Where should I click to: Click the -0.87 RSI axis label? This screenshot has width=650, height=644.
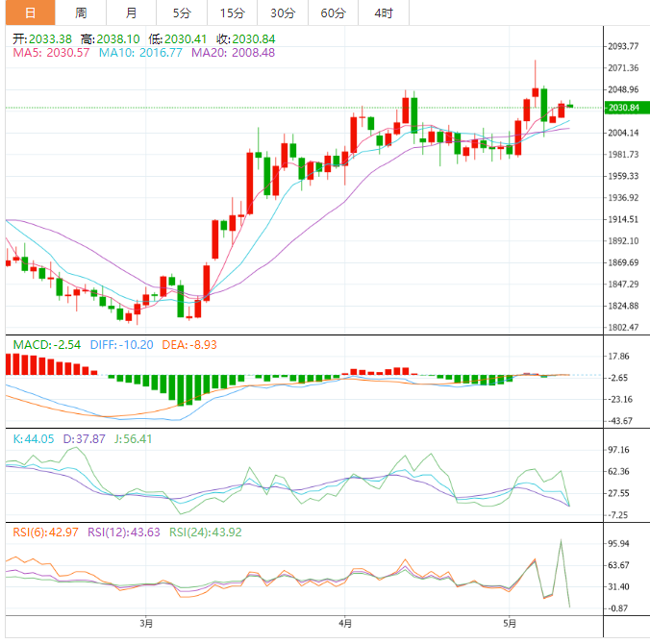(618, 608)
